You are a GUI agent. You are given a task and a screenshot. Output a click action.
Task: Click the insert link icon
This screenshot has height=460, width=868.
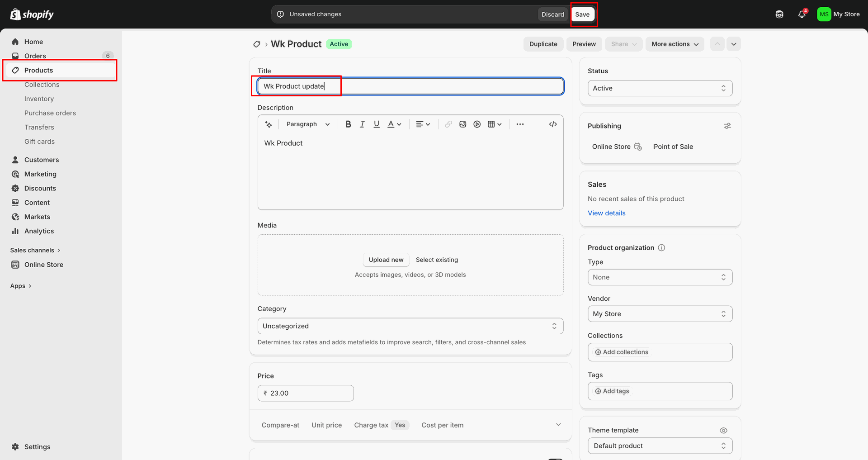448,124
